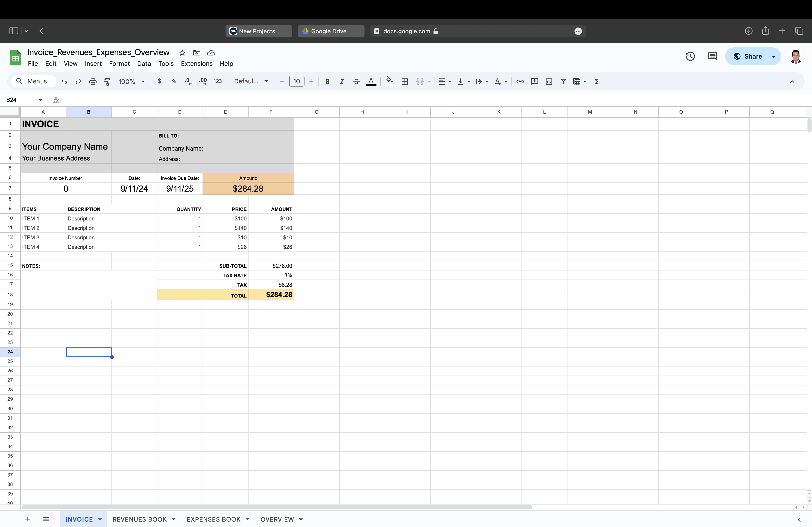Create a filter with funnel icon
This screenshot has width=812, height=527.
[563, 81]
